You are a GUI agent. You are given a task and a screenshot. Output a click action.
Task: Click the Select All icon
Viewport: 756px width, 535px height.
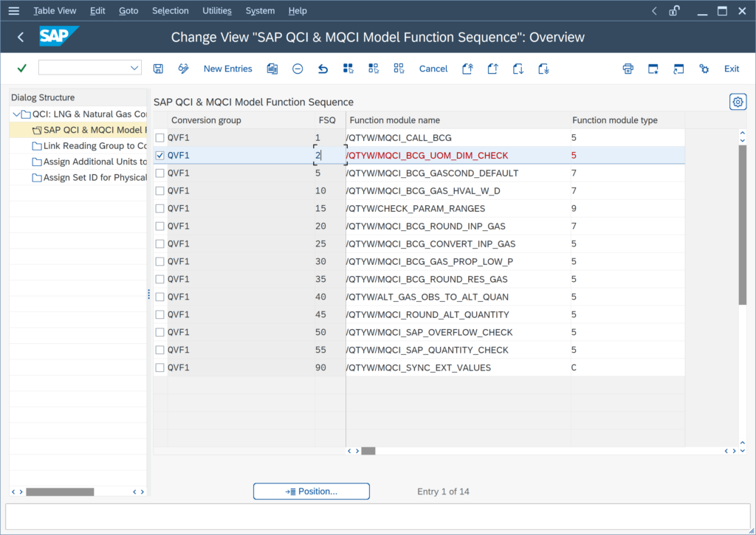(x=348, y=69)
